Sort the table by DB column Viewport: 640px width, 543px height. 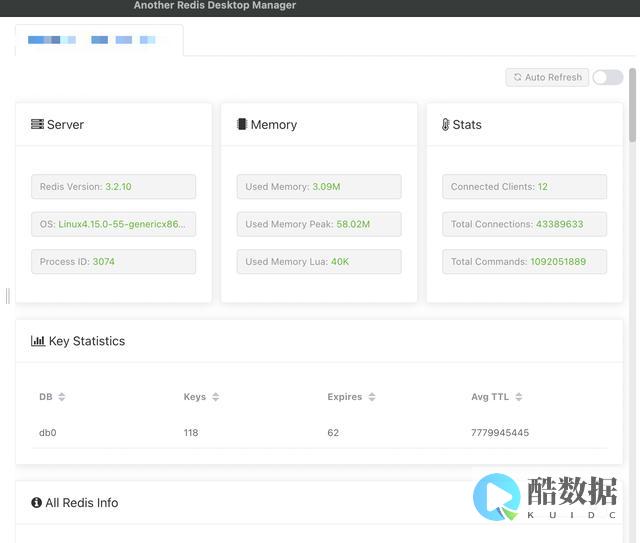click(62, 397)
